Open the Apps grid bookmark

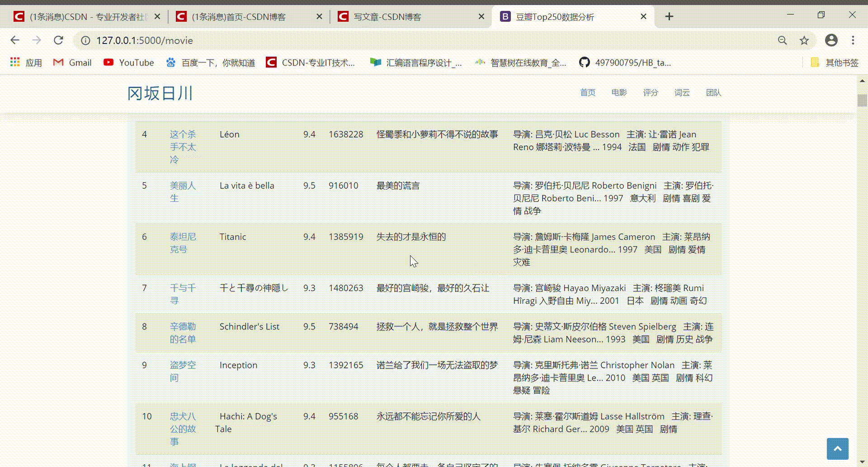tap(26, 62)
